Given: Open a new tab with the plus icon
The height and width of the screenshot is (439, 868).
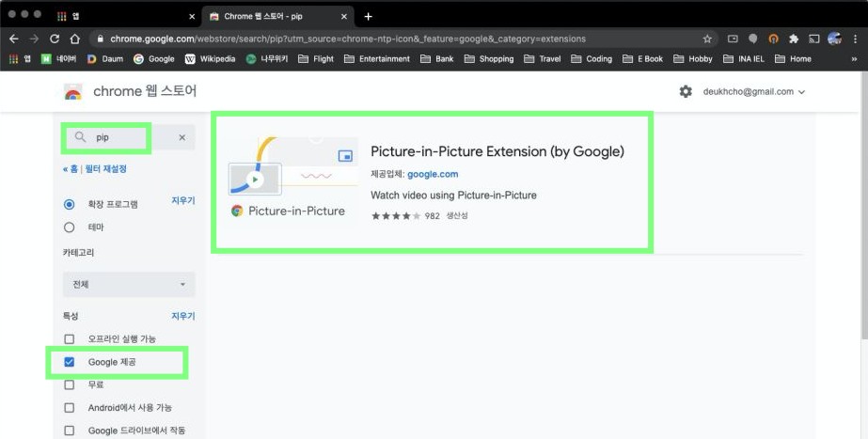Looking at the screenshot, I should (x=368, y=16).
